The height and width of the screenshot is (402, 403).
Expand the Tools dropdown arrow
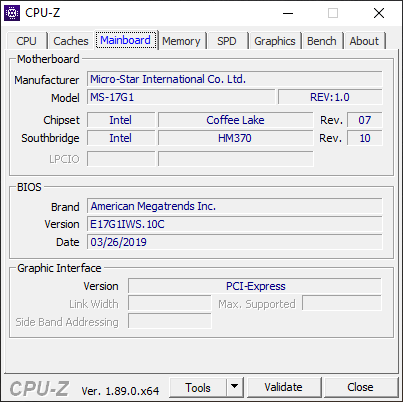pyautogui.click(x=235, y=387)
